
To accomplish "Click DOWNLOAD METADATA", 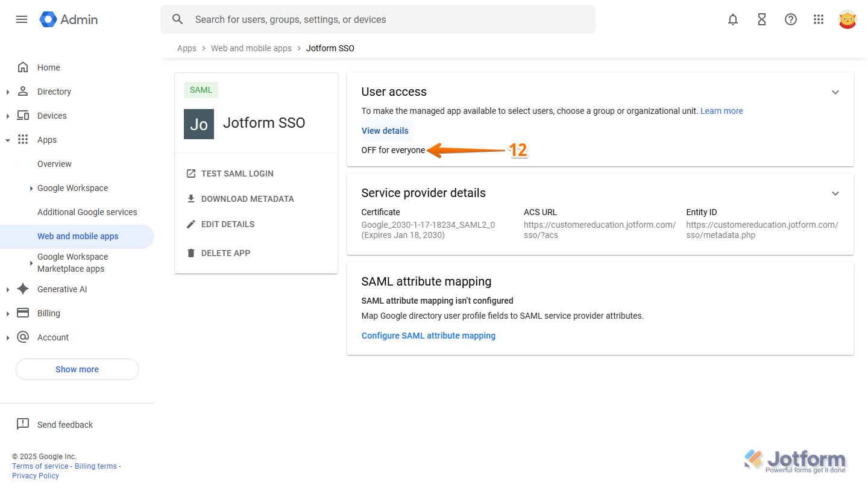I will pos(248,199).
